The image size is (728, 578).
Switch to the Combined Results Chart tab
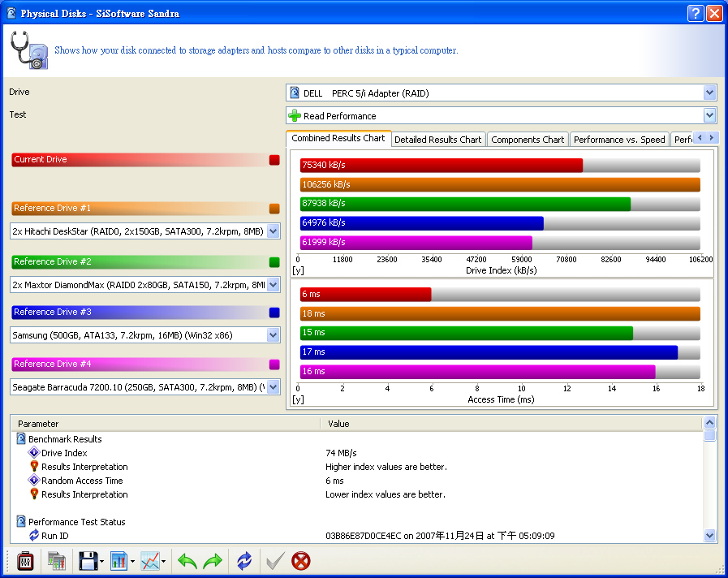tap(338, 138)
